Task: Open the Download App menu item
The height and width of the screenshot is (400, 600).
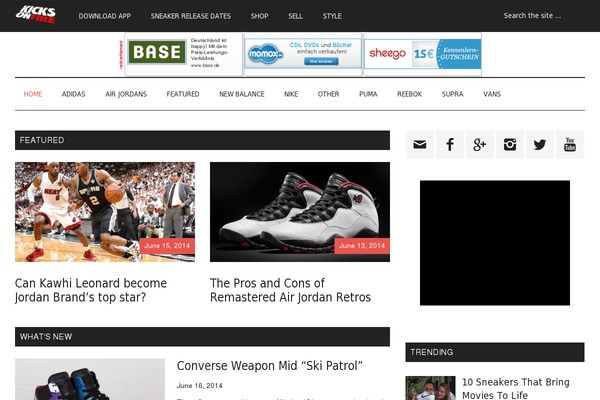Action: click(x=105, y=16)
